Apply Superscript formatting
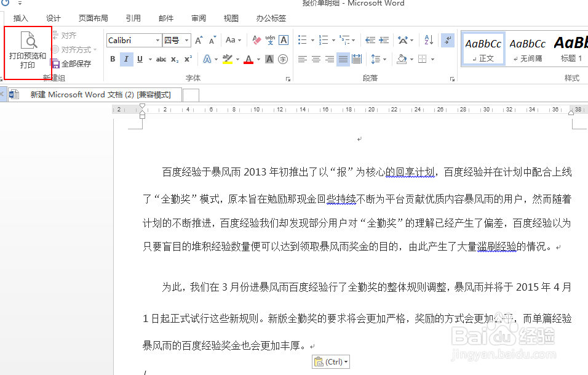This screenshot has width=588, height=375. tap(188, 59)
